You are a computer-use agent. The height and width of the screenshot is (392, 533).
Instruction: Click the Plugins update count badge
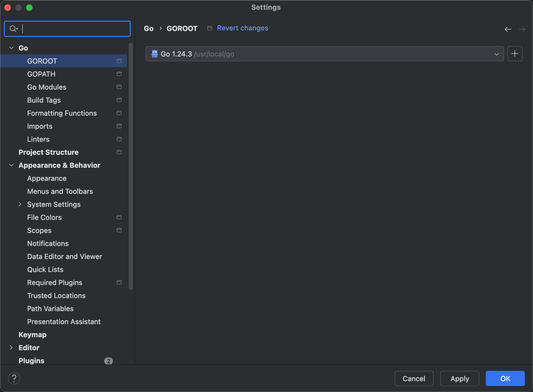pyautogui.click(x=108, y=361)
